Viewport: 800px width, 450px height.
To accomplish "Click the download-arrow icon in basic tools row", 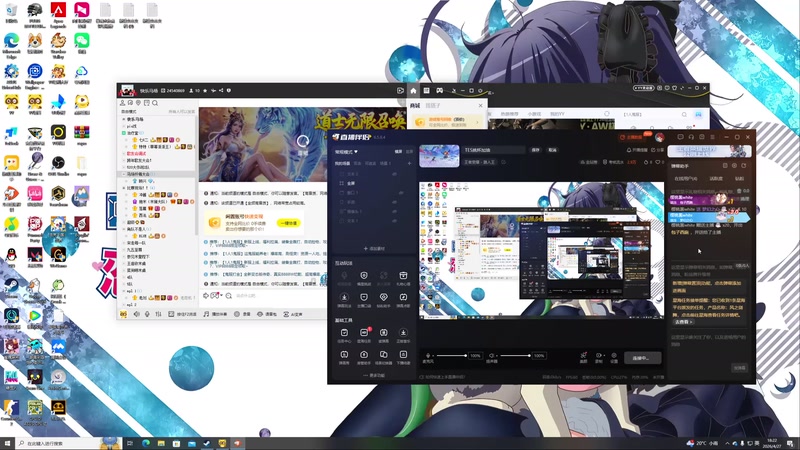I will 403,333.
